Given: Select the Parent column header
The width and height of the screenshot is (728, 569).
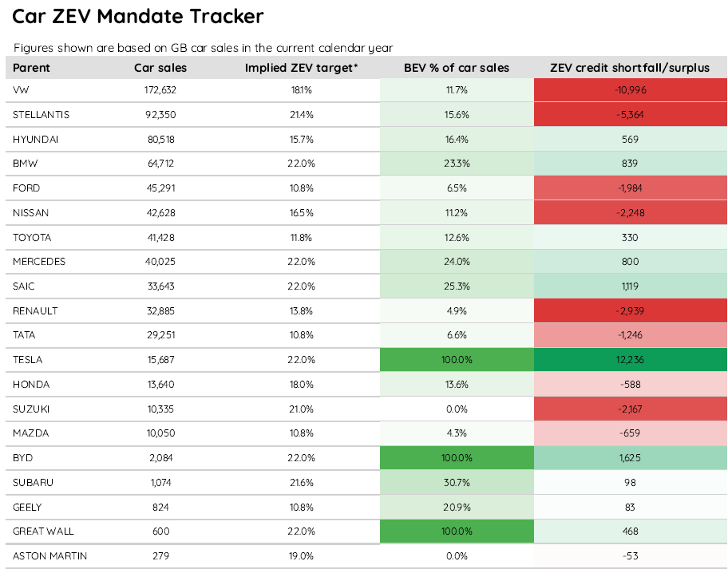Looking at the screenshot, I should tap(31, 68).
